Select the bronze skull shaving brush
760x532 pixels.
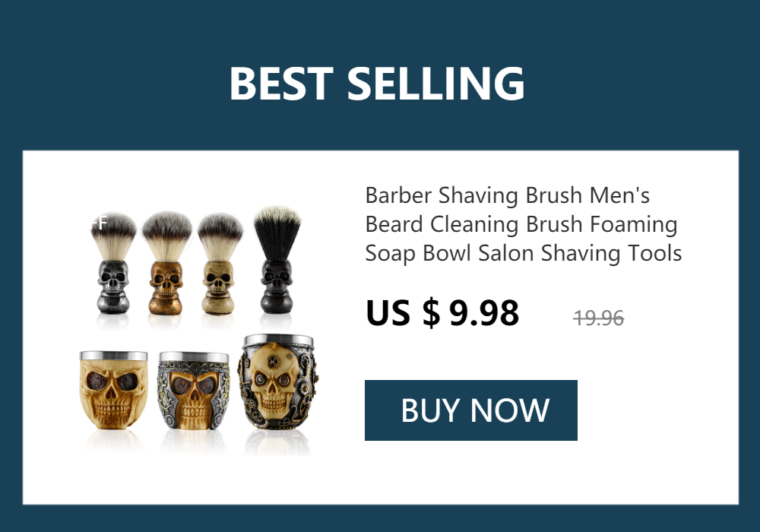[166, 262]
